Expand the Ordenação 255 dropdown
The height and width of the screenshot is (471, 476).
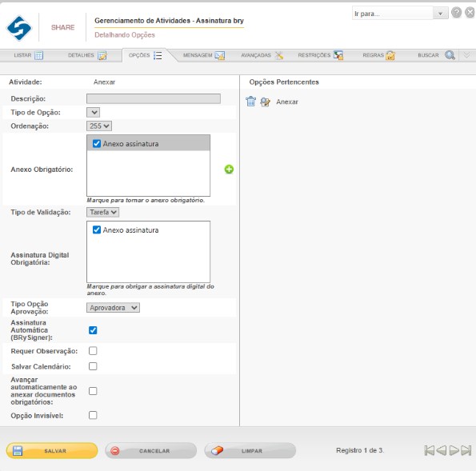click(x=99, y=126)
